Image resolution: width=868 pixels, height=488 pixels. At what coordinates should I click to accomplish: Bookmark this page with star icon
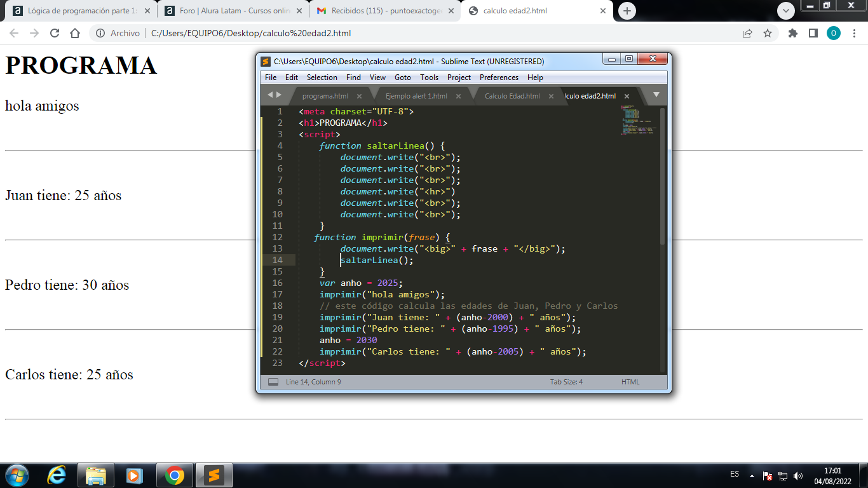tap(768, 34)
